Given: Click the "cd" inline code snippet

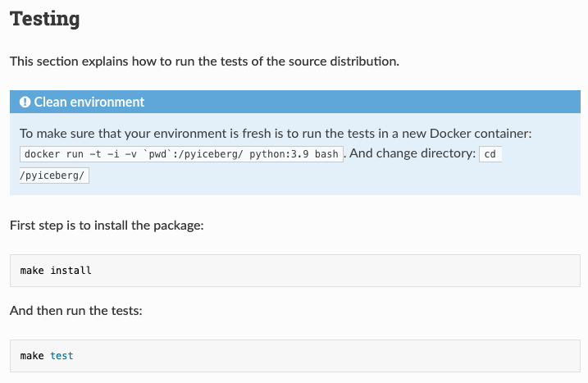Looking at the screenshot, I should [490, 154].
